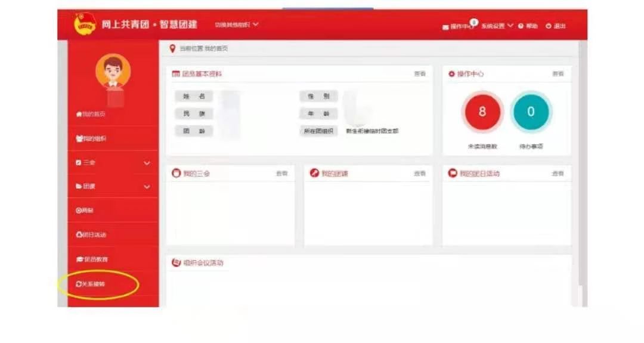
Task: Click the 所在团组织 field label
Action: (x=318, y=131)
